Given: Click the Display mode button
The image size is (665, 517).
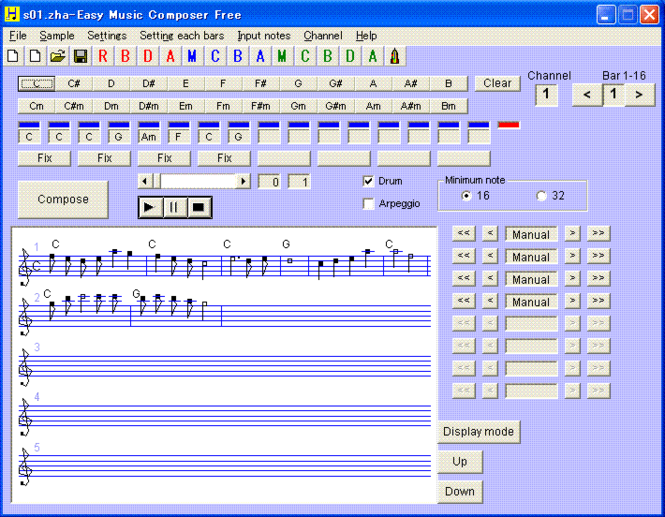Looking at the screenshot, I should 479,432.
